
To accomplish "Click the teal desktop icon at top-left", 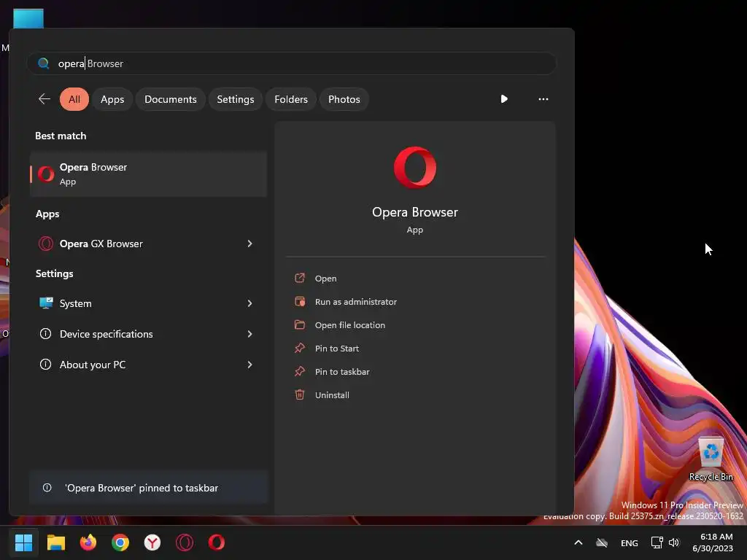I will [28, 18].
